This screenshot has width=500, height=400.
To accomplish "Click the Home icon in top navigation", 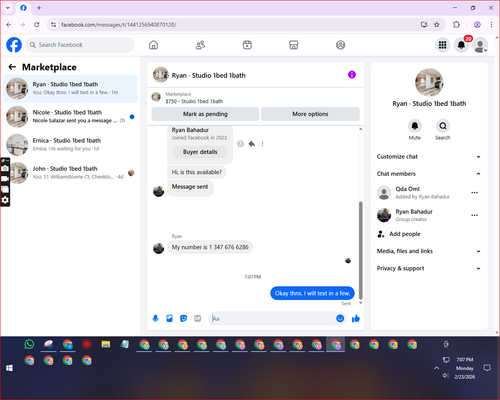I will [x=153, y=45].
